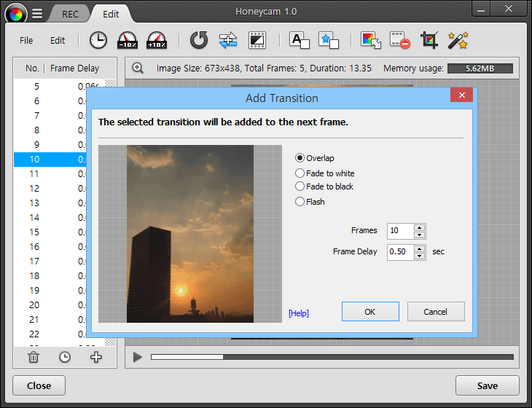Click the clock frame delay toolbar icon
Screen dimensions: 532x408
(98, 40)
